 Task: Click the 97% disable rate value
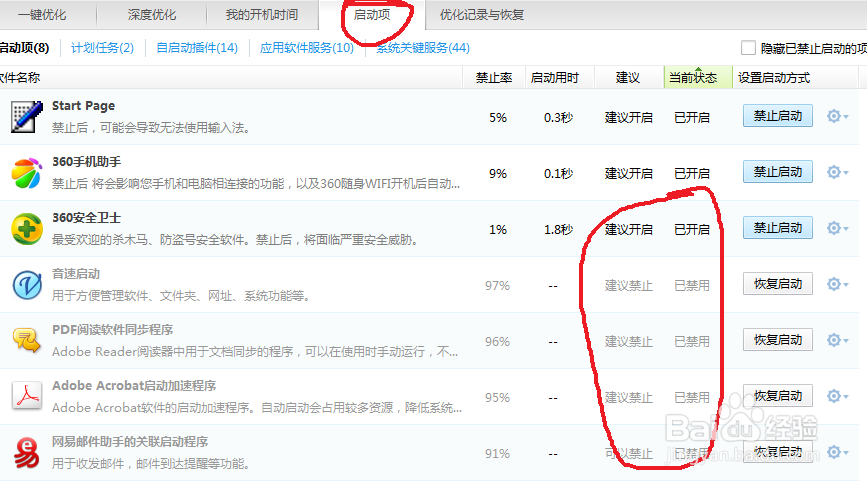coord(497,286)
